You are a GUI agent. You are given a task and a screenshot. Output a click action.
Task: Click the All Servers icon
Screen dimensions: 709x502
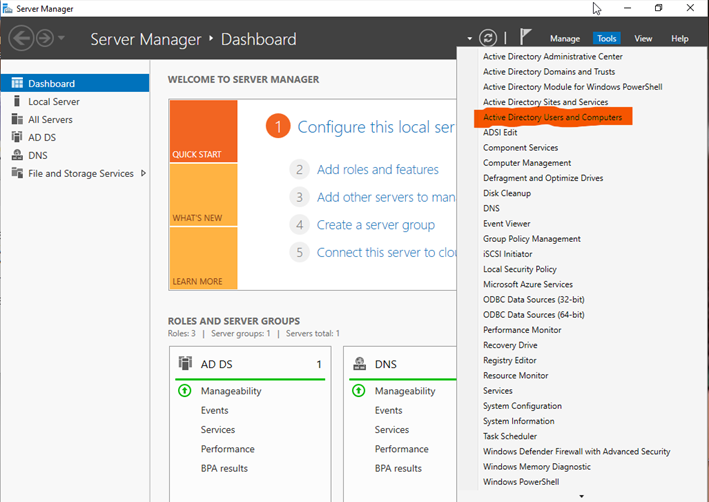pyautogui.click(x=17, y=119)
